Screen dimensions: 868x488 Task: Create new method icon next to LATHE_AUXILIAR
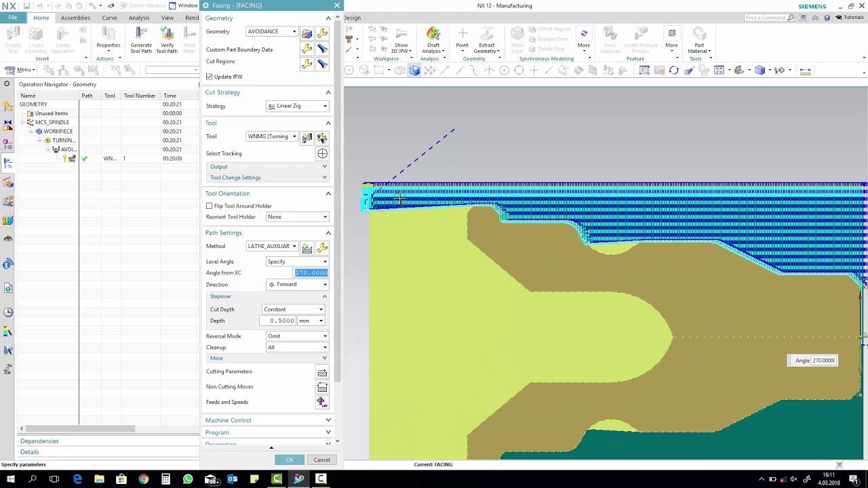click(307, 248)
